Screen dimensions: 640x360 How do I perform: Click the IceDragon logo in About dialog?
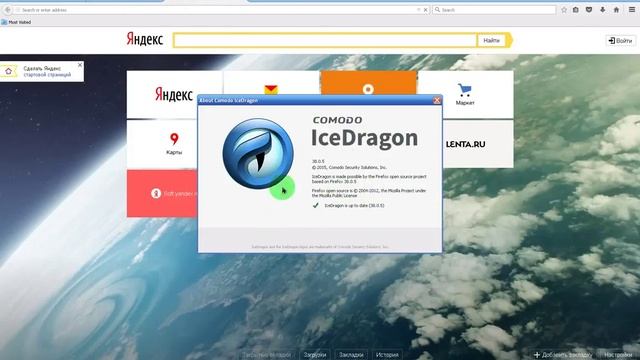coord(258,153)
